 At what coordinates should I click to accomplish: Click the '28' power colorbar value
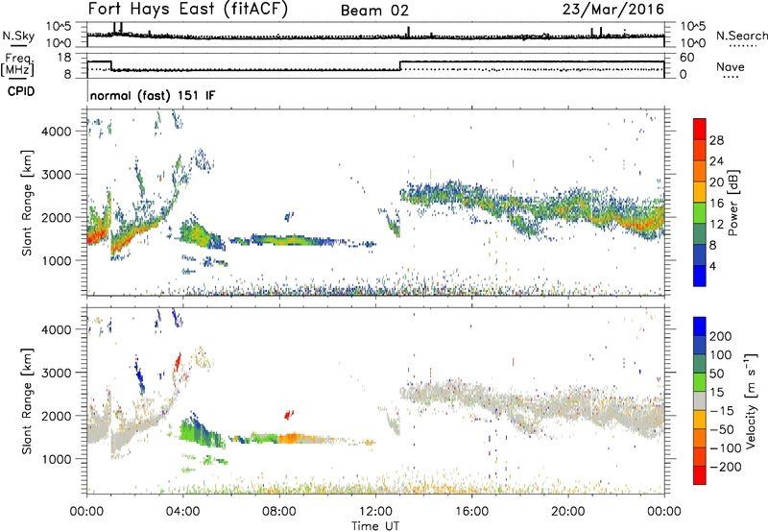[716, 140]
